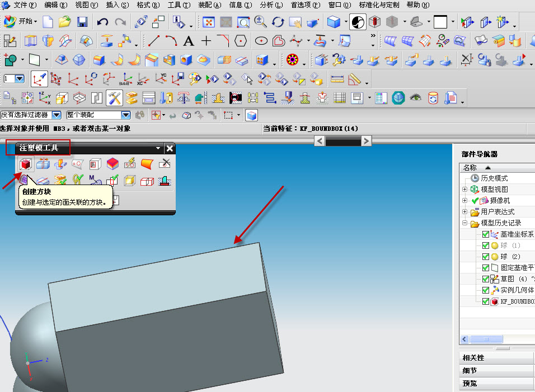Click the navigator horizontal scrollbar thumb
Screen dimensions: 535x392
pos(486,339)
